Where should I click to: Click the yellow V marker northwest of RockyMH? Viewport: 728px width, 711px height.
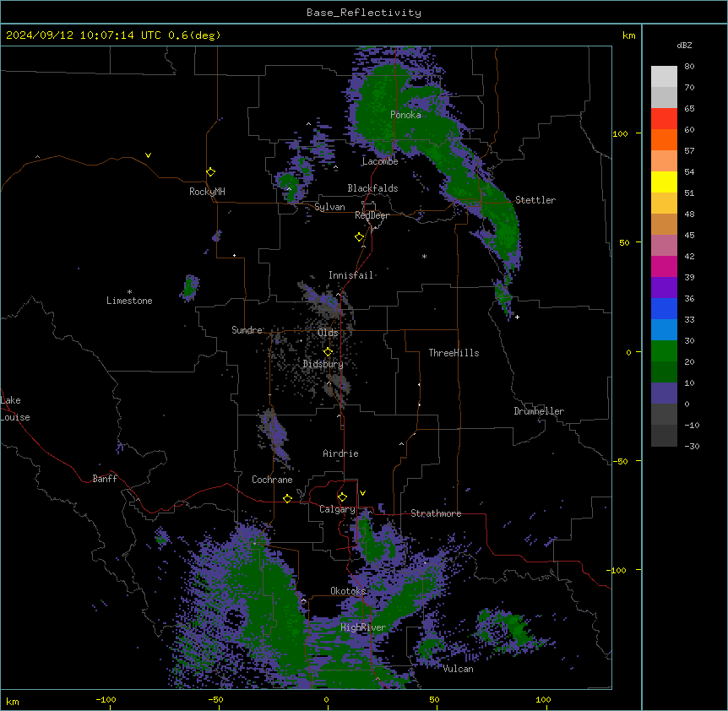[x=148, y=155]
